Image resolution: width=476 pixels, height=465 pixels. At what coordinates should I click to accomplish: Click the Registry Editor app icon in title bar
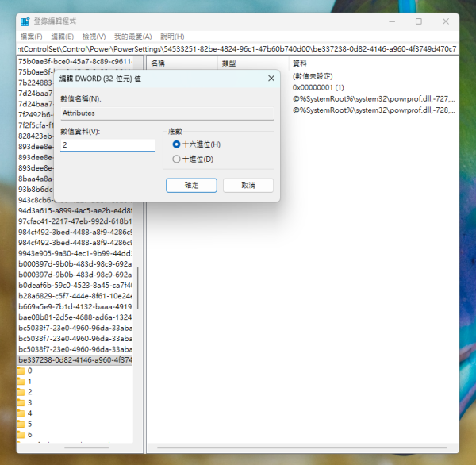point(25,21)
